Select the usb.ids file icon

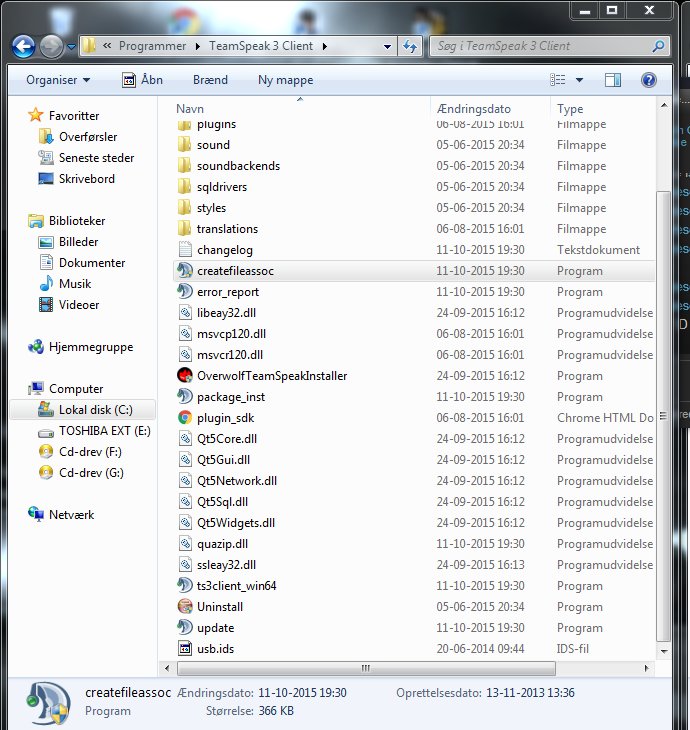(x=185, y=649)
